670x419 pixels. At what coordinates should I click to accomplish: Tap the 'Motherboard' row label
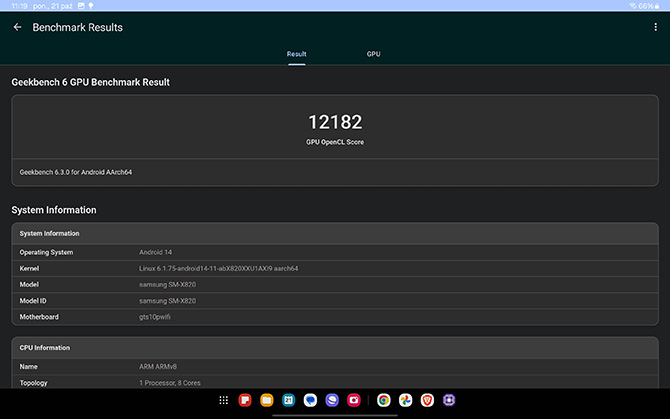click(x=39, y=317)
